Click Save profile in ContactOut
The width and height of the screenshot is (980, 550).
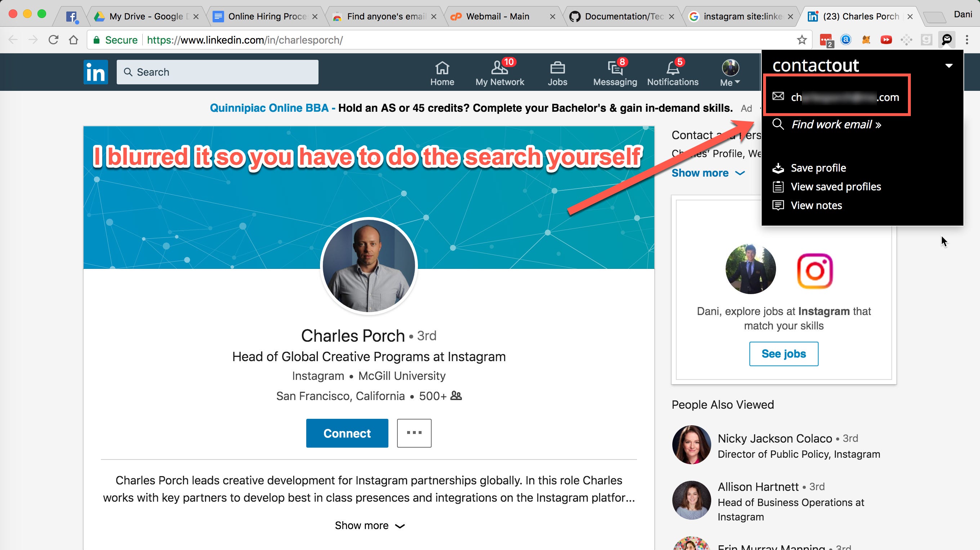pos(818,168)
